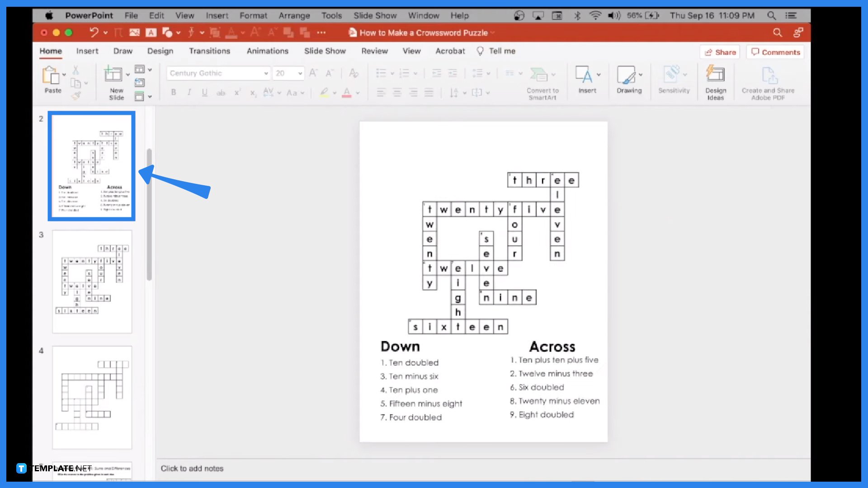
Task: Click the Undo icon in quick access toolbar
Action: [x=94, y=33]
